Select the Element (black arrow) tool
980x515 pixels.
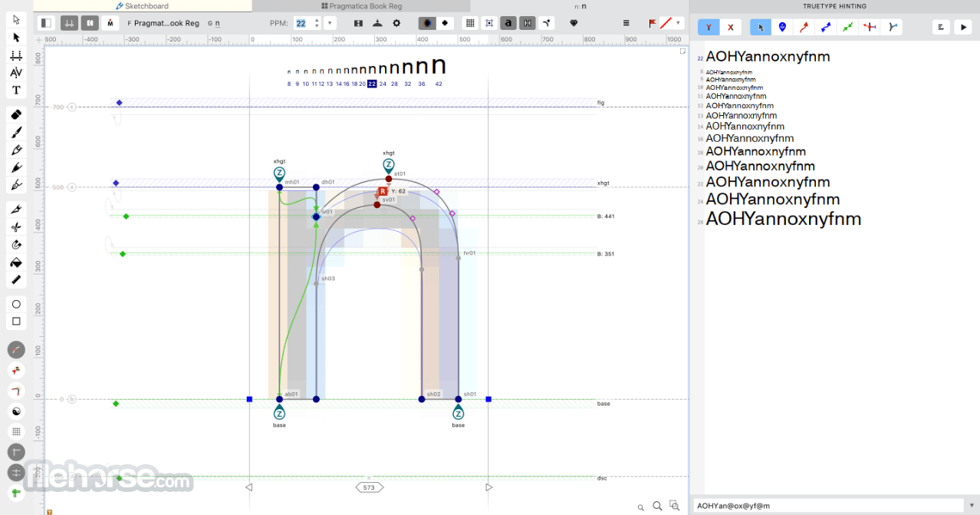point(16,37)
